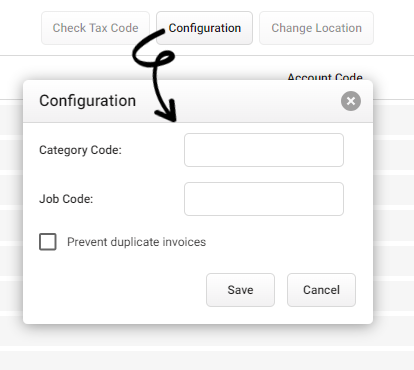Place cursor in the empty Category Code box

[264, 150]
